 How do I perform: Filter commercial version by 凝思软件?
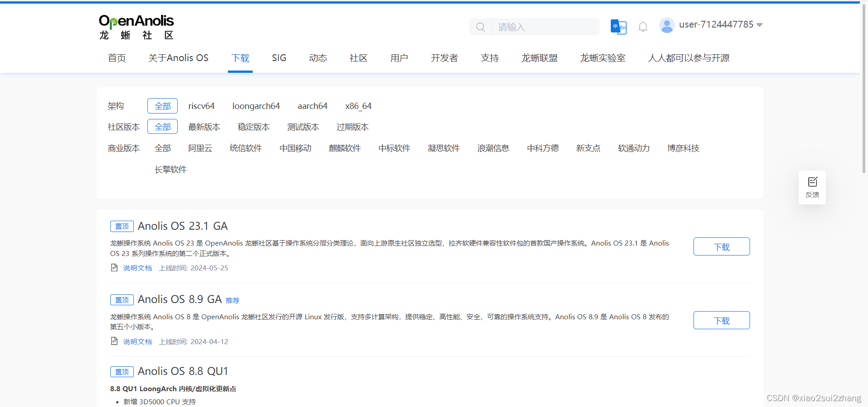coord(443,148)
